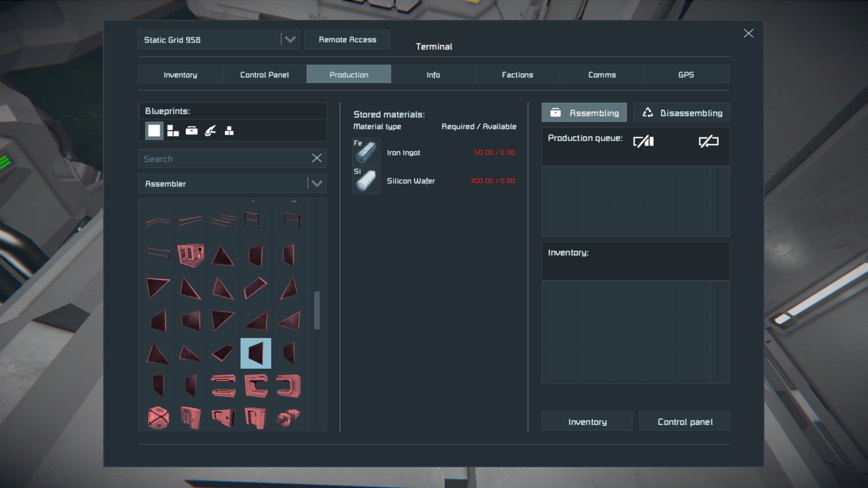The image size is (868, 488).
Task: Click the Iron Ingot material icon
Action: (x=366, y=152)
